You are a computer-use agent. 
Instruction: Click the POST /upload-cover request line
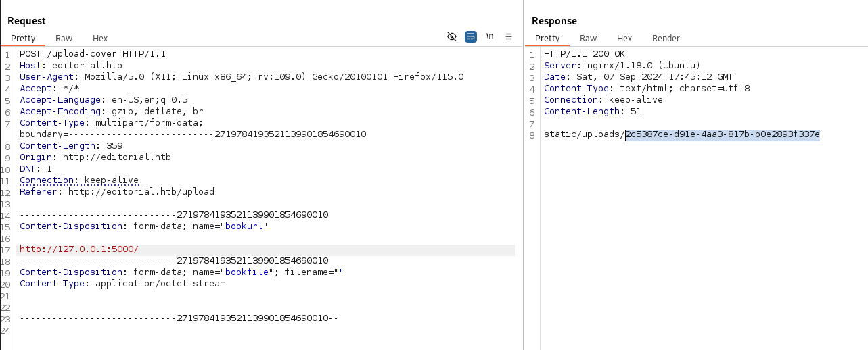pos(93,54)
